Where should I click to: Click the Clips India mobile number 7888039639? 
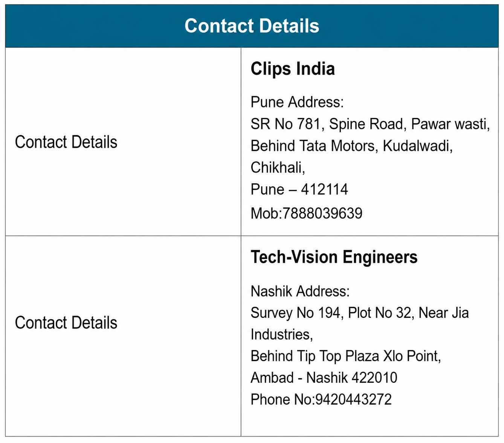point(322,213)
